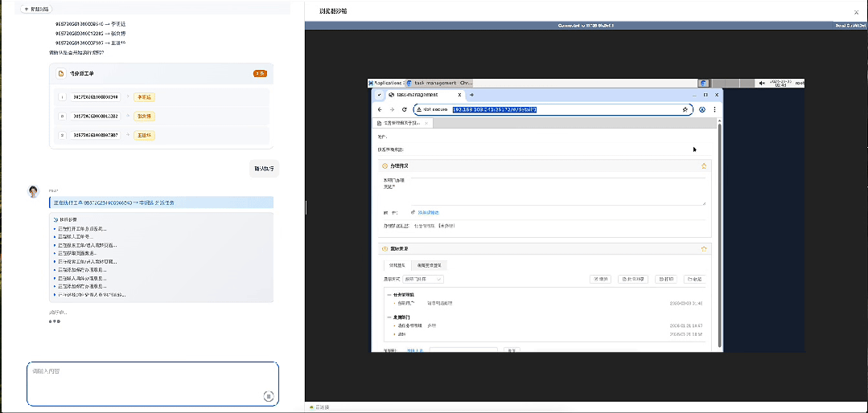
Task: Collapse the 任务管理组 tree group
Action: [x=389, y=295]
